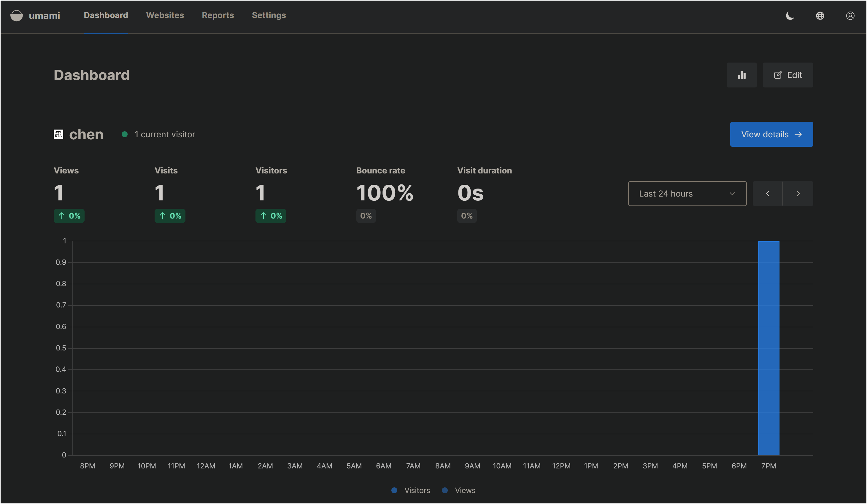
Task: Open language selector globe icon
Action: [x=820, y=16]
